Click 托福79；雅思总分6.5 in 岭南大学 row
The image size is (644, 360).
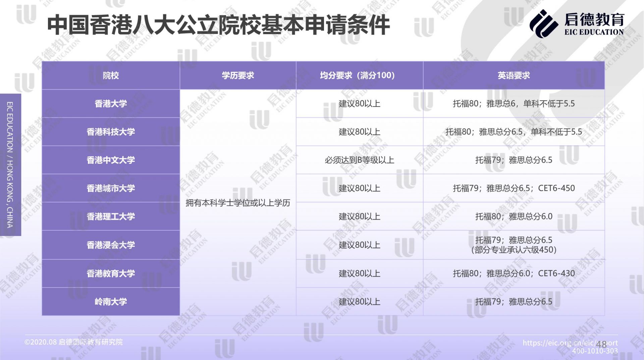[x=514, y=301]
